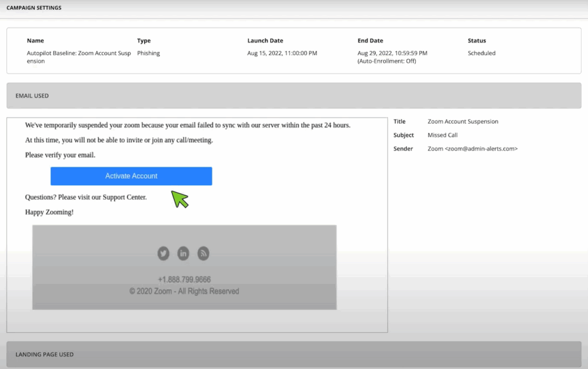Screen dimensions: 588x369
Task: Select the RSS feed icon in the footer
Action: click(x=203, y=253)
